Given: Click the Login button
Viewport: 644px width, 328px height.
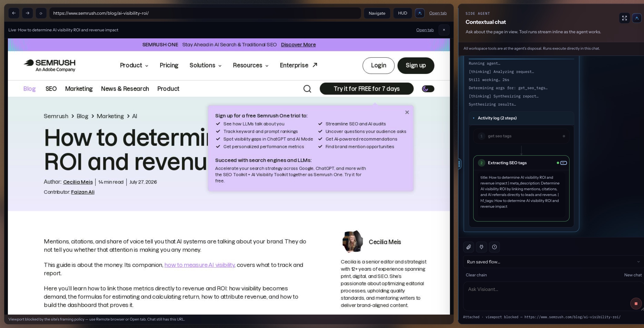Looking at the screenshot, I should pyautogui.click(x=378, y=65).
